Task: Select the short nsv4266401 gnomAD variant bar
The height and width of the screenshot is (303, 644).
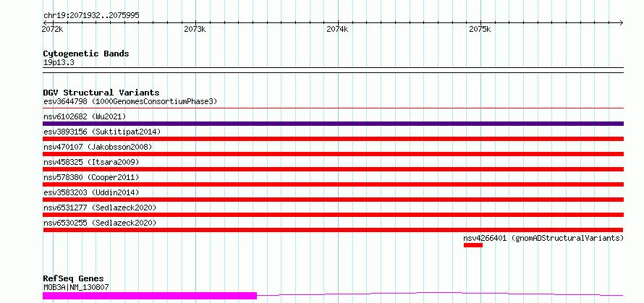Action: [x=473, y=245]
